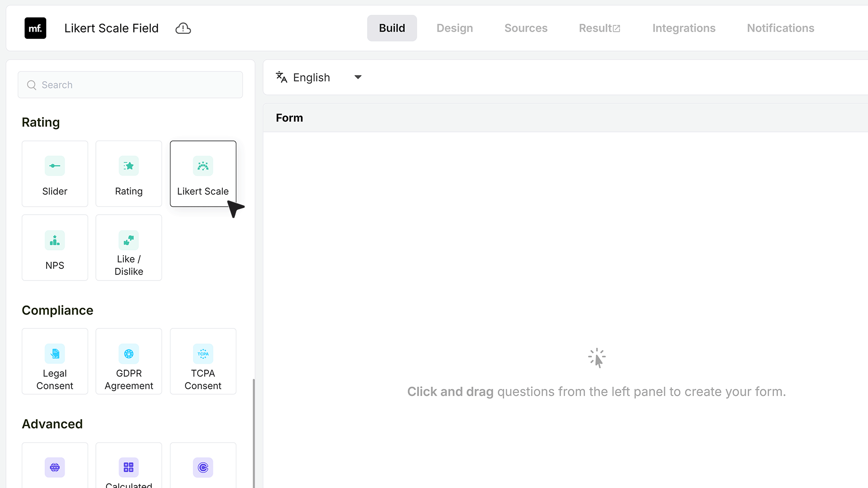Choose the Likert Scale field tile
This screenshot has height=488, width=868.
point(203,174)
